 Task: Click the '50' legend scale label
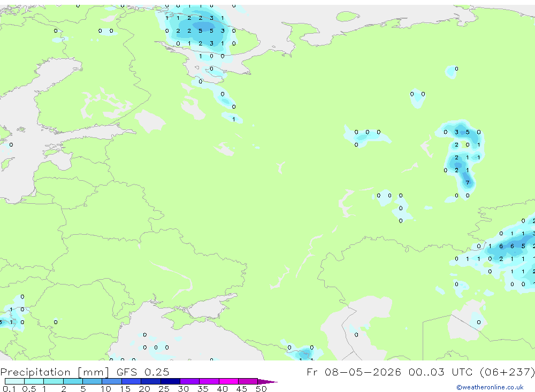261,389
